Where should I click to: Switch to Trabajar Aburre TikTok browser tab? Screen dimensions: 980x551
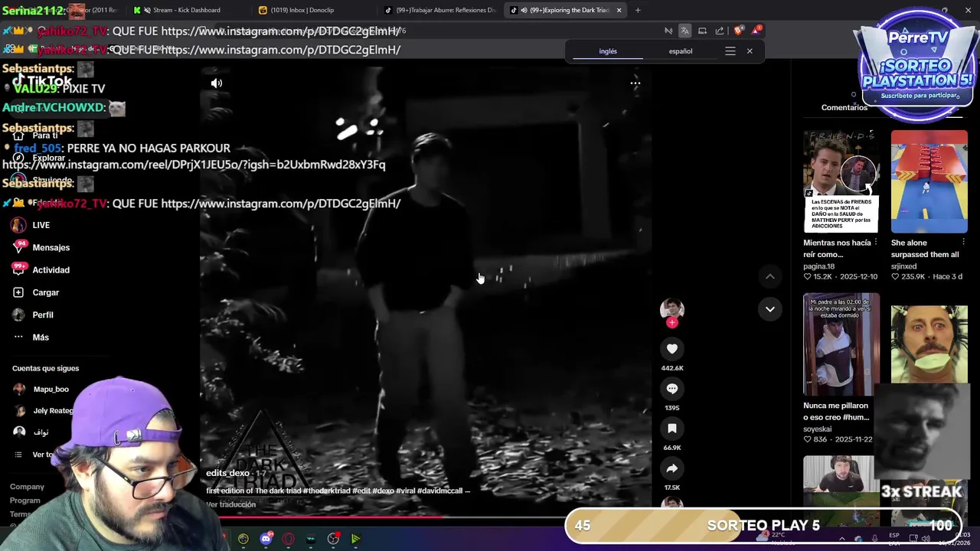point(440,10)
